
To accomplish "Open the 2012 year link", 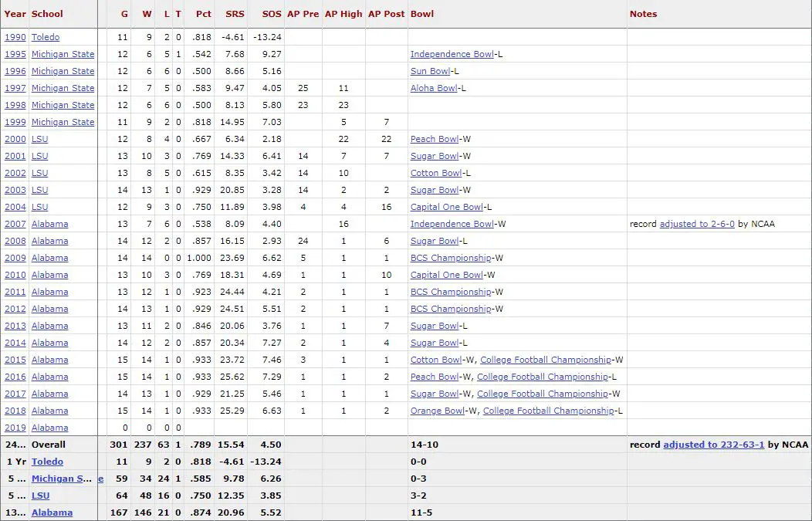I will click(15, 310).
